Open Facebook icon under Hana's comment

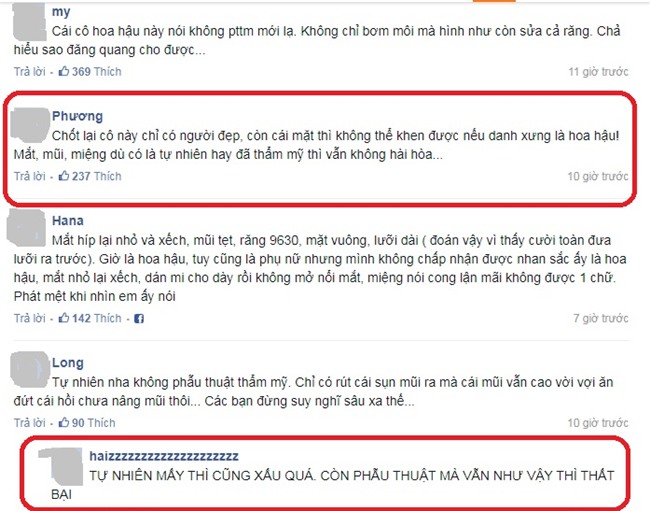[139, 319]
